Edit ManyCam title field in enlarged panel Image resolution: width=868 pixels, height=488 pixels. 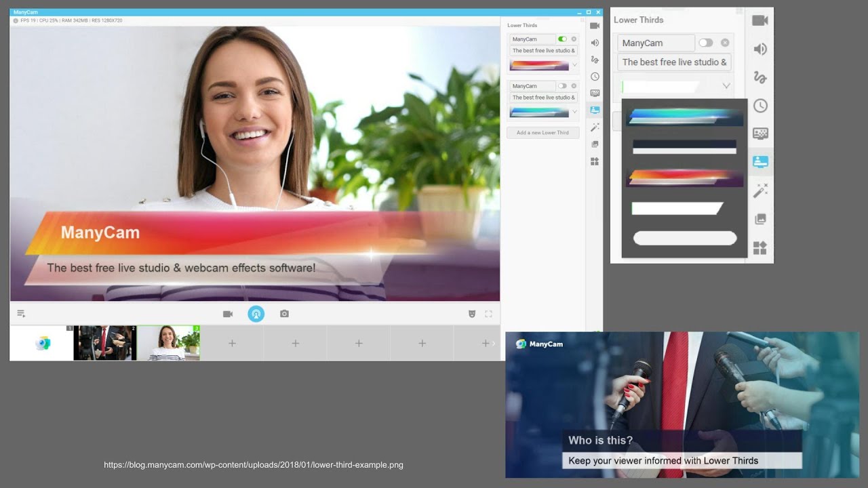coord(656,43)
